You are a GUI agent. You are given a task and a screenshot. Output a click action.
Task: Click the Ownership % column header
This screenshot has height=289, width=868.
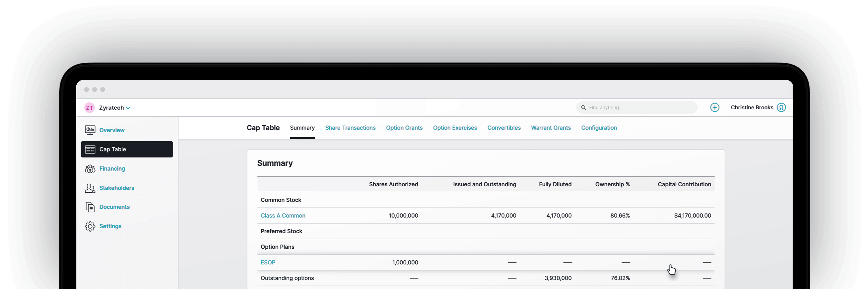click(612, 184)
